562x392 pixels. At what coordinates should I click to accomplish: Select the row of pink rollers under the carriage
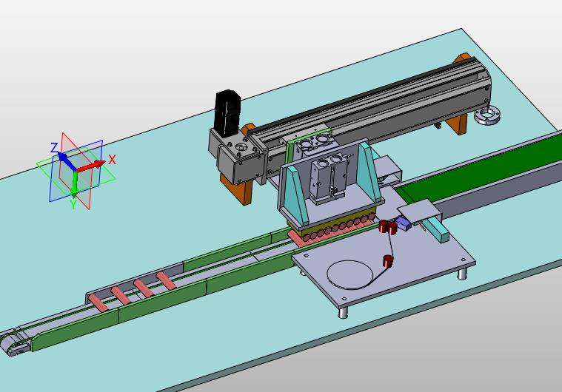338,226
